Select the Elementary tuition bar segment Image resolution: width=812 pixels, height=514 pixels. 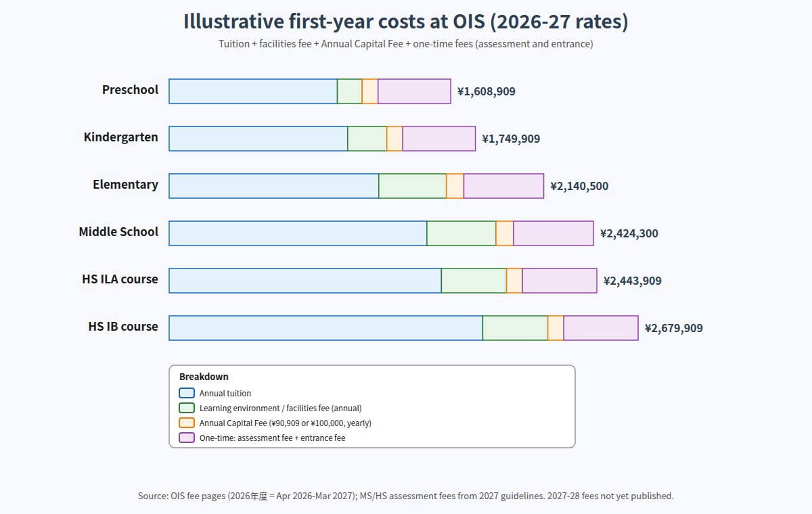pyautogui.click(x=274, y=186)
